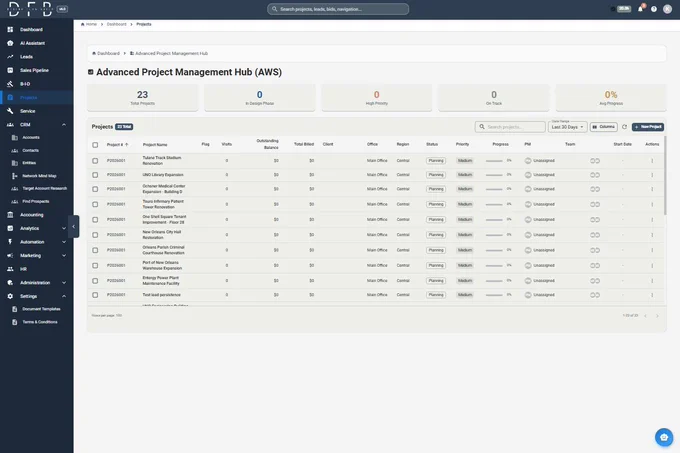This screenshot has width=680, height=453.
Task: Check the New Orleans City Hall Restoration row
Action: click(x=95, y=235)
